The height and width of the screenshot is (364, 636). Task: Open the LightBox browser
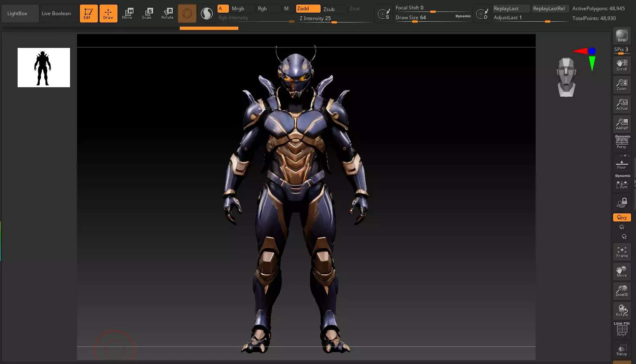click(x=18, y=14)
